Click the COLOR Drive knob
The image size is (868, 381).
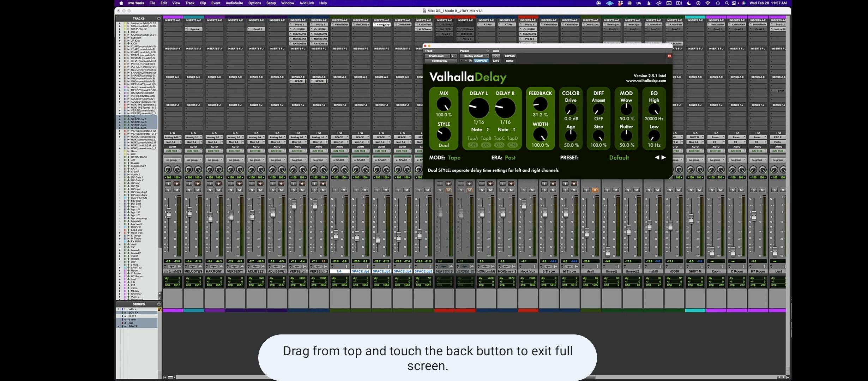pos(571,110)
